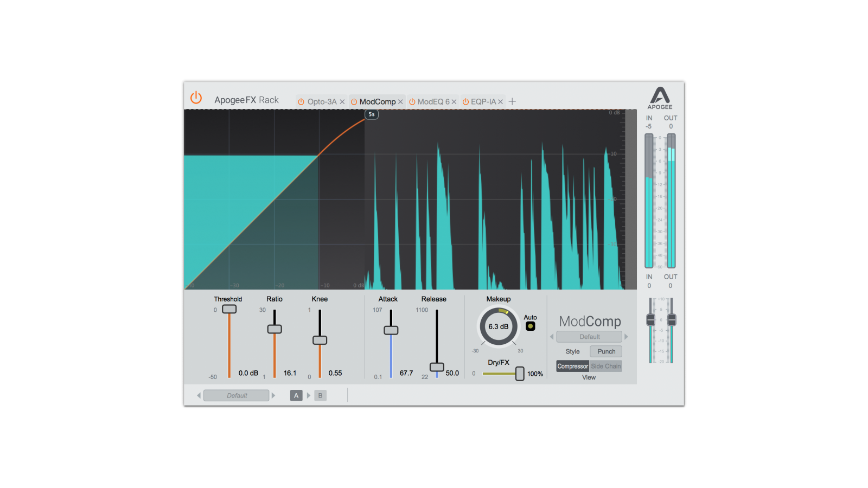Open the rack Default preset dropdown at bottom
The image size is (868, 488).
[237, 395]
